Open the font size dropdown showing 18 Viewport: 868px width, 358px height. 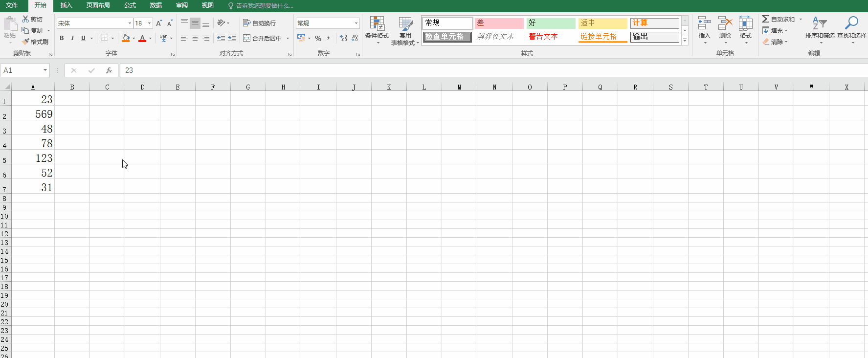click(149, 23)
